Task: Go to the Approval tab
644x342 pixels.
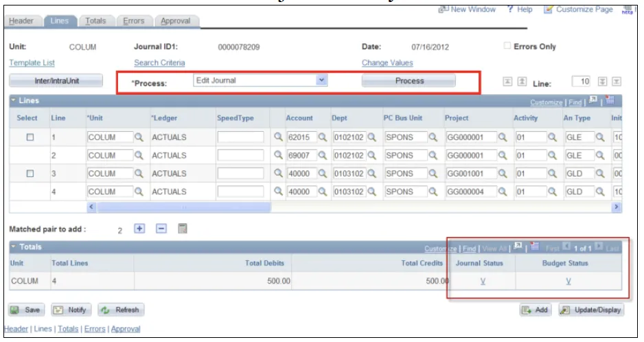Action: point(175,21)
